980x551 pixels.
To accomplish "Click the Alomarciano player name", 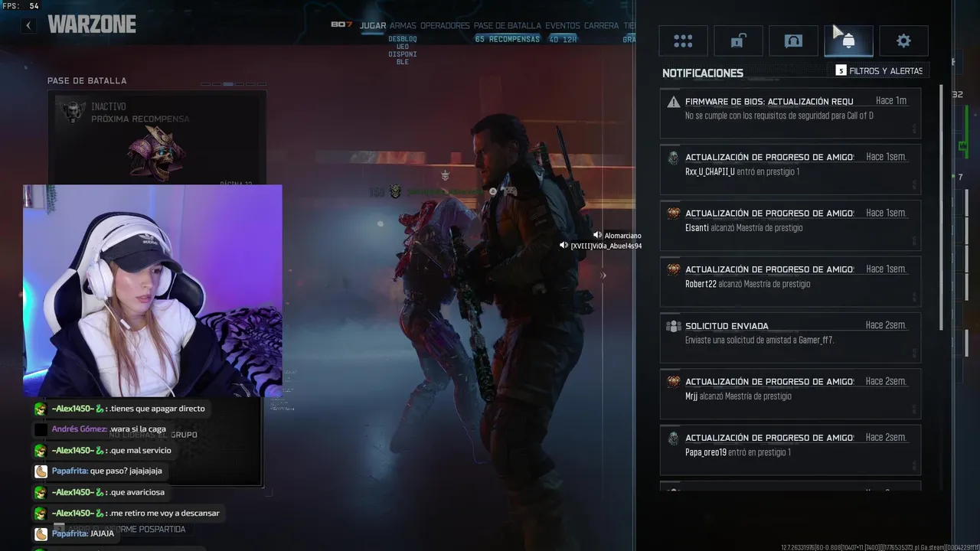I will click(x=623, y=236).
